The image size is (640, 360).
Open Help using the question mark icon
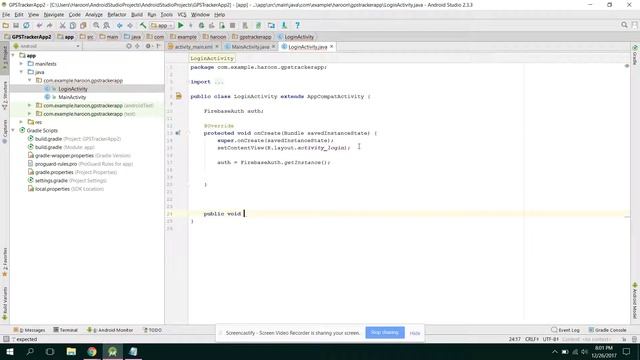coord(298,25)
